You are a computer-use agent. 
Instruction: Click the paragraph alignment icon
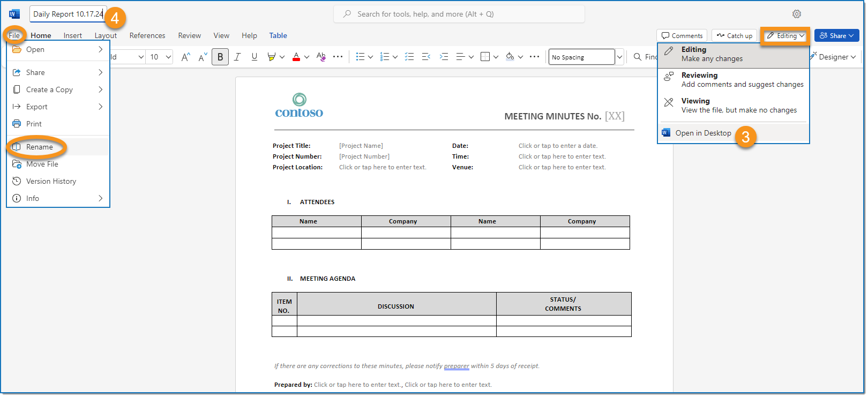[460, 57]
